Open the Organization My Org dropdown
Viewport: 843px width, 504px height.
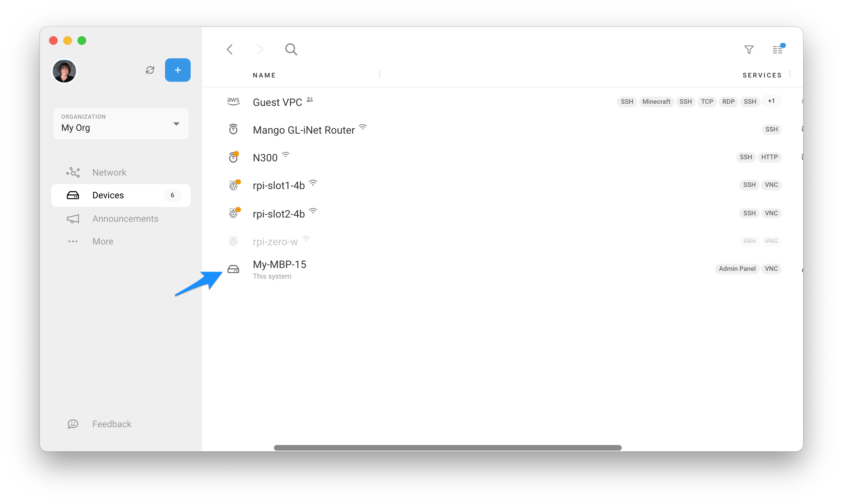[121, 123]
